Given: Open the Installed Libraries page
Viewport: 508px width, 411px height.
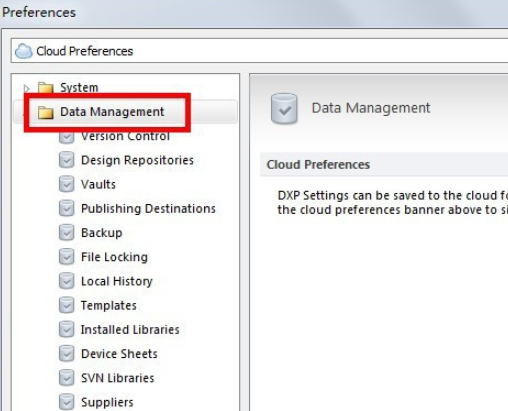Looking at the screenshot, I should coord(130,330).
